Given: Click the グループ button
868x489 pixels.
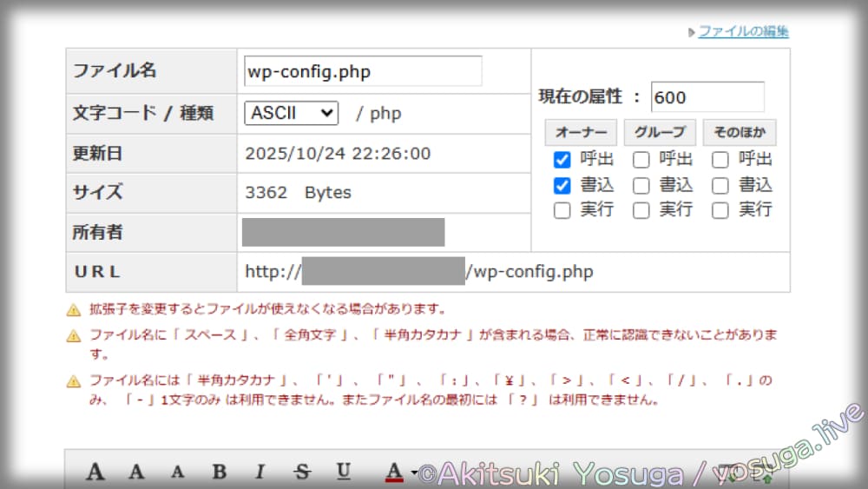Looking at the screenshot, I should (x=660, y=132).
